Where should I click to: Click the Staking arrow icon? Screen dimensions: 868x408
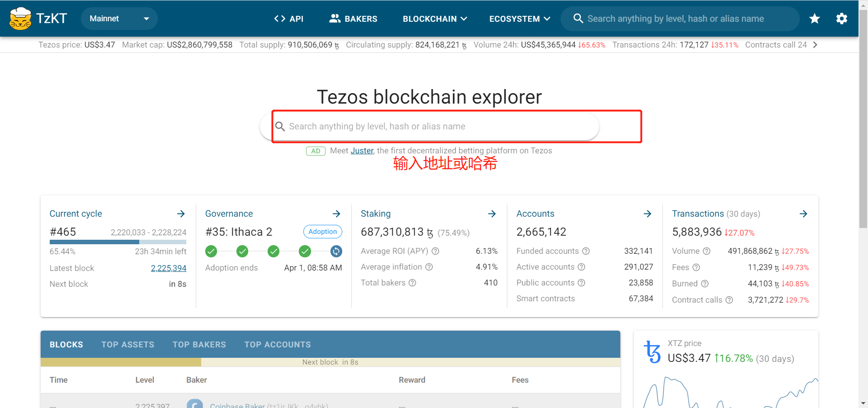pyautogui.click(x=492, y=213)
